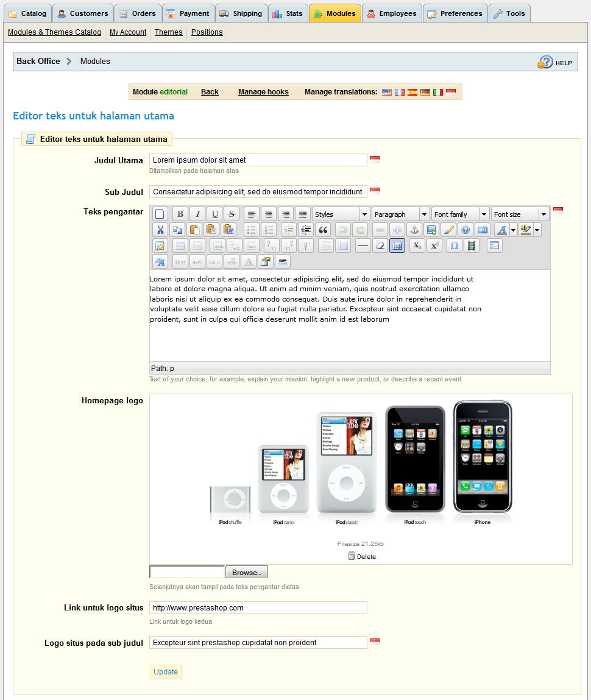Click inside the Lorem ipsum editor text area

[350, 316]
